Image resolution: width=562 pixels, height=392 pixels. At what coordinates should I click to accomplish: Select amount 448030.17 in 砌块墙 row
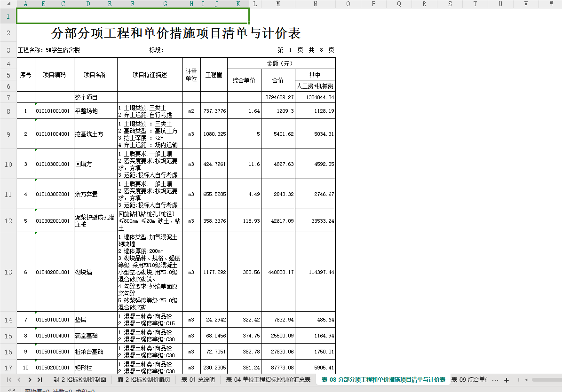point(278,272)
